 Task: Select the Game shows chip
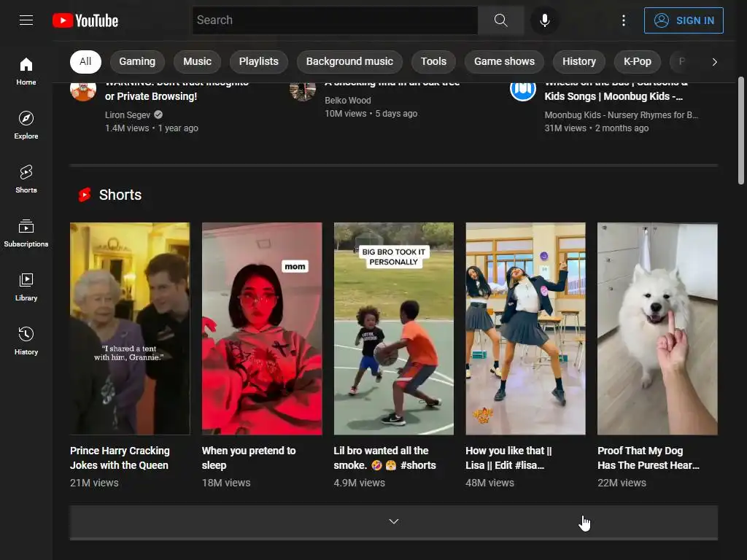(x=504, y=61)
